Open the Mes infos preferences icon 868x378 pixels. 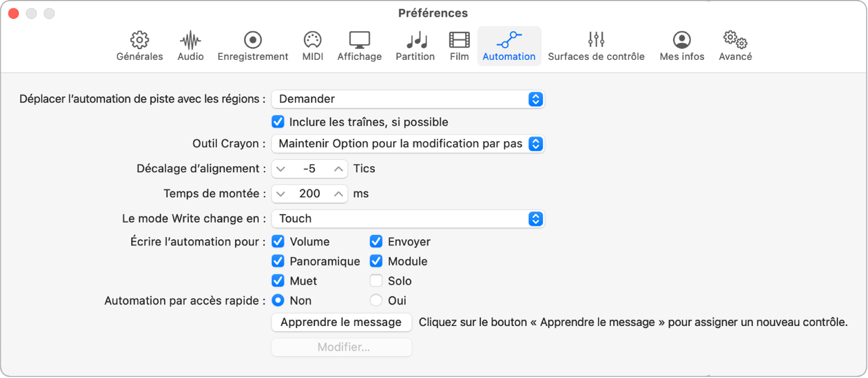pyautogui.click(x=681, y=45)
